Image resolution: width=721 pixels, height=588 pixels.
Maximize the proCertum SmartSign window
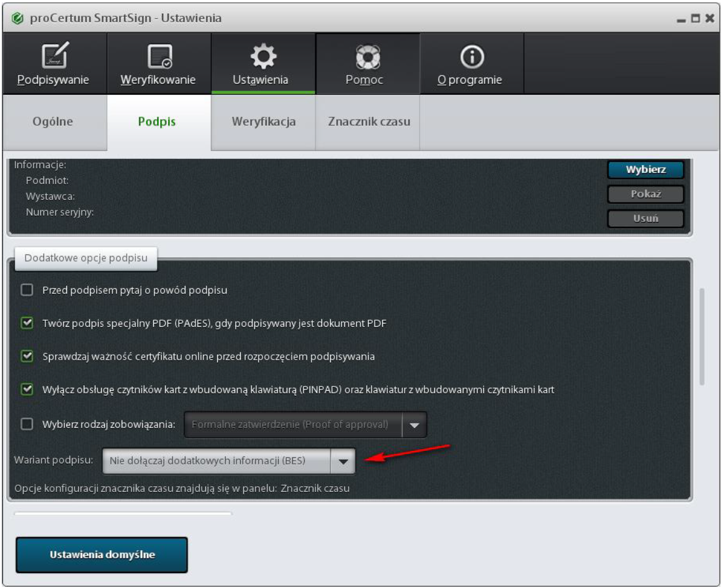696,19
